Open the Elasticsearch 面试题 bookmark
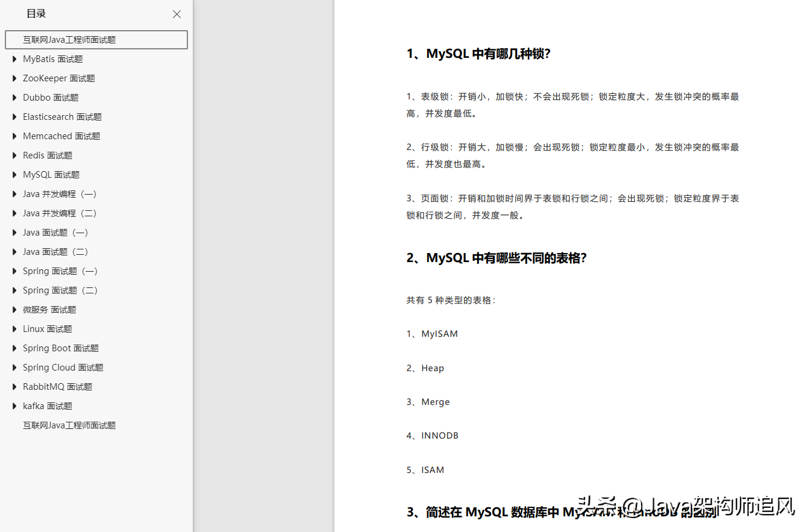The height and width of the screenshot is (532, 811). tap(63, 117)
